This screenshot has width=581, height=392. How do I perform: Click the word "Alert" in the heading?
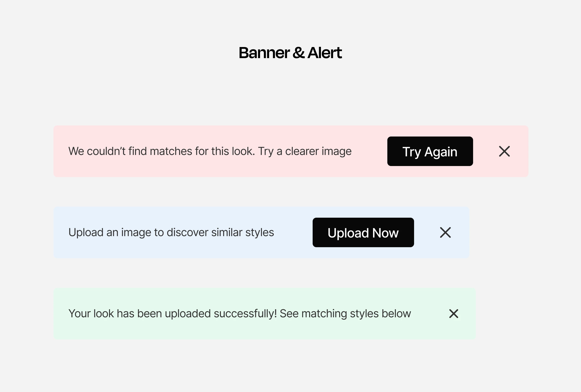tap(325, 53)
